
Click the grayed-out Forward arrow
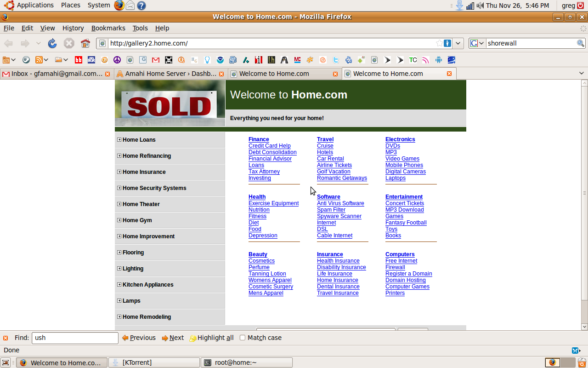pos(25,43)
